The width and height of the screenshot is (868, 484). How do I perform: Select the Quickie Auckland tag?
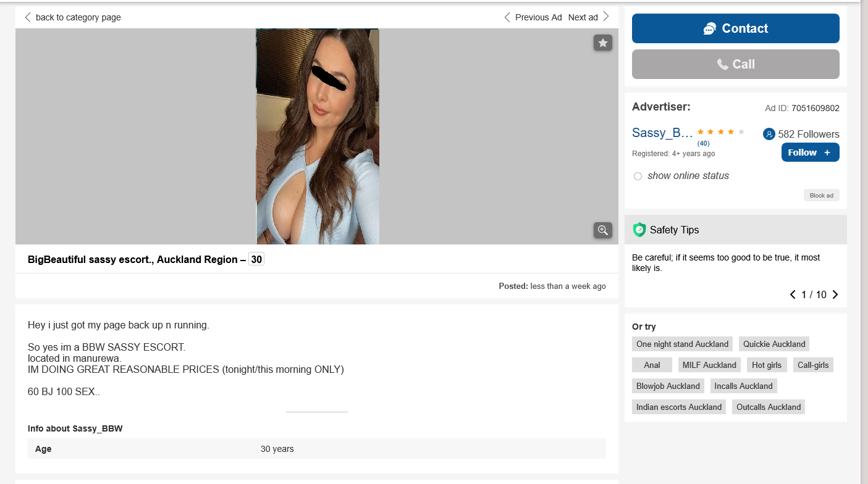click(x=774, y=344)
